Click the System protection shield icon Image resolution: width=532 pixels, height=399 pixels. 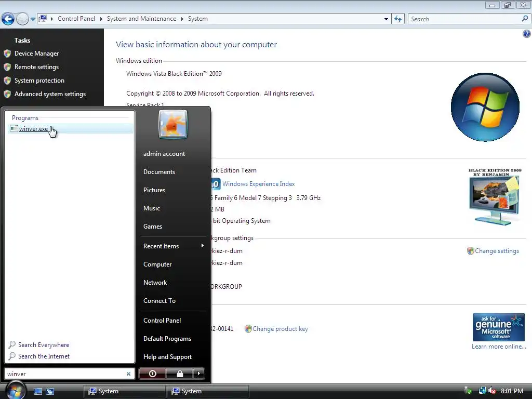pyautogui.click(x=7, y=81)
